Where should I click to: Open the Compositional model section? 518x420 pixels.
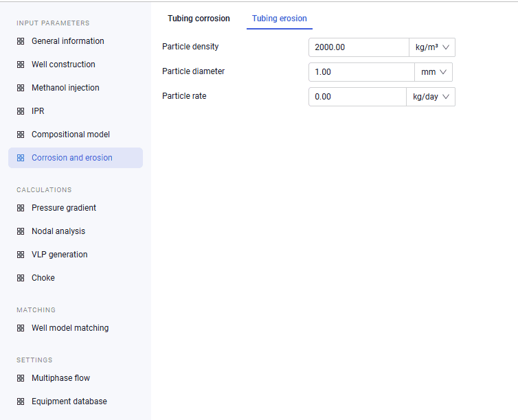76,135
